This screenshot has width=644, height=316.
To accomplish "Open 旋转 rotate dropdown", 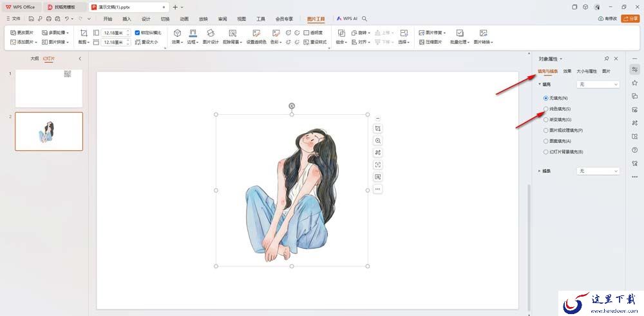I will pyautogui.click(x=361, y=32).
